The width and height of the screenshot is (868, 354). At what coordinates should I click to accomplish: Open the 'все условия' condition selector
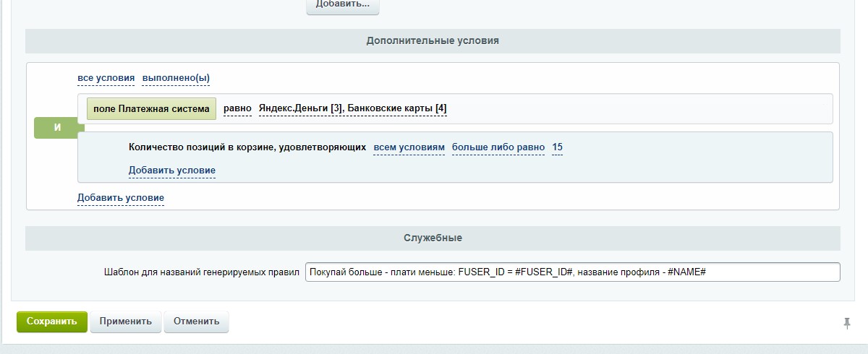(106, 78)
